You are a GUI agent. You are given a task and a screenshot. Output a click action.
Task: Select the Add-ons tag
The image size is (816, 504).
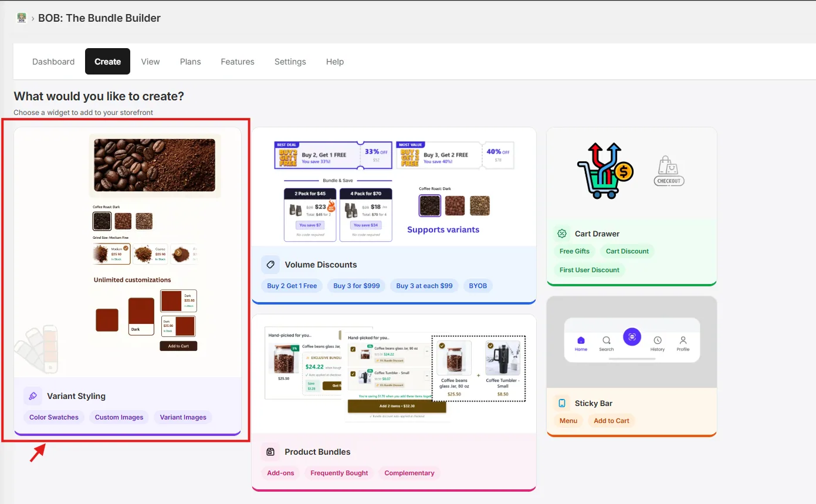click(x=280, y=473)
